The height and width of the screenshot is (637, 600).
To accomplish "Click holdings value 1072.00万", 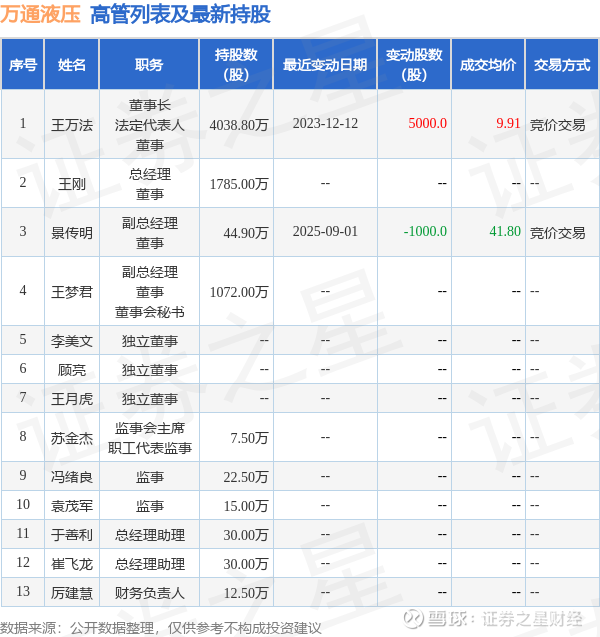I will 239,292.
